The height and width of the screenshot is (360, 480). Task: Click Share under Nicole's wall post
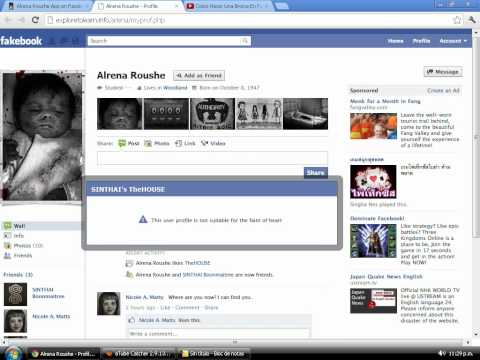211,308
